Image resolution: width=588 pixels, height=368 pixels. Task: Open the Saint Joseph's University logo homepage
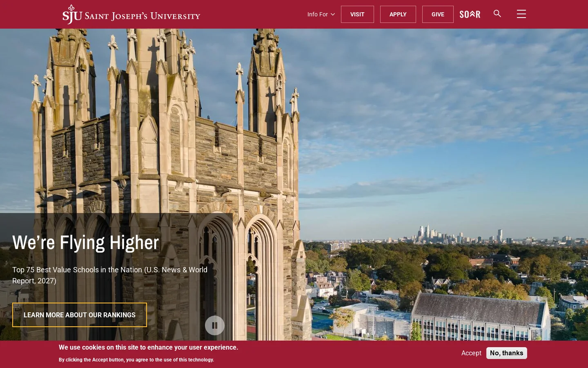[x=131, y=14]
